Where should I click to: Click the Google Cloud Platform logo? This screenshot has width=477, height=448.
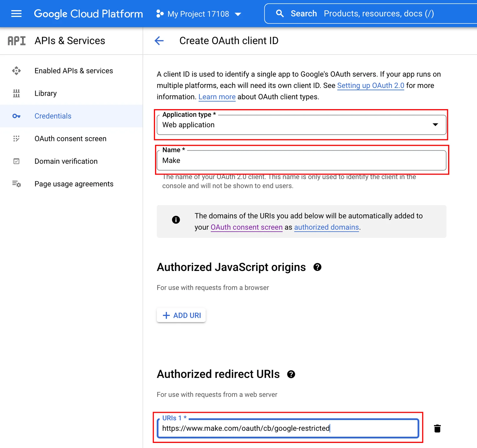point(88,14)
